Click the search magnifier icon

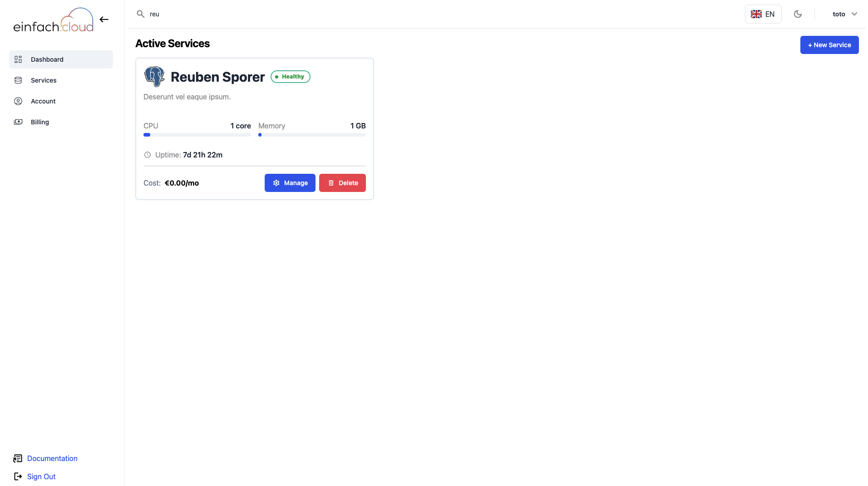141,14
